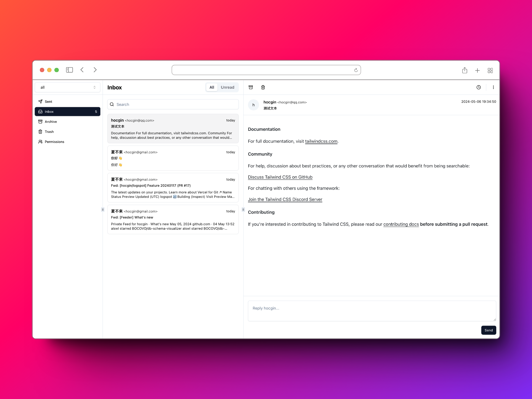The height and width of the screenshot is (399, 532).
Task: Open the three-dot more options menu
Action: 493,87
